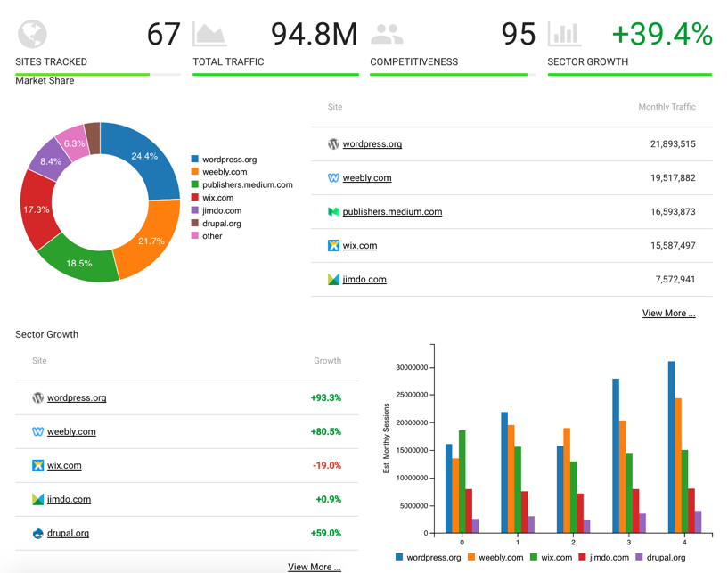
Task: Click Weebly logo in Monthly Traffic table
Action: pos(333,178)
